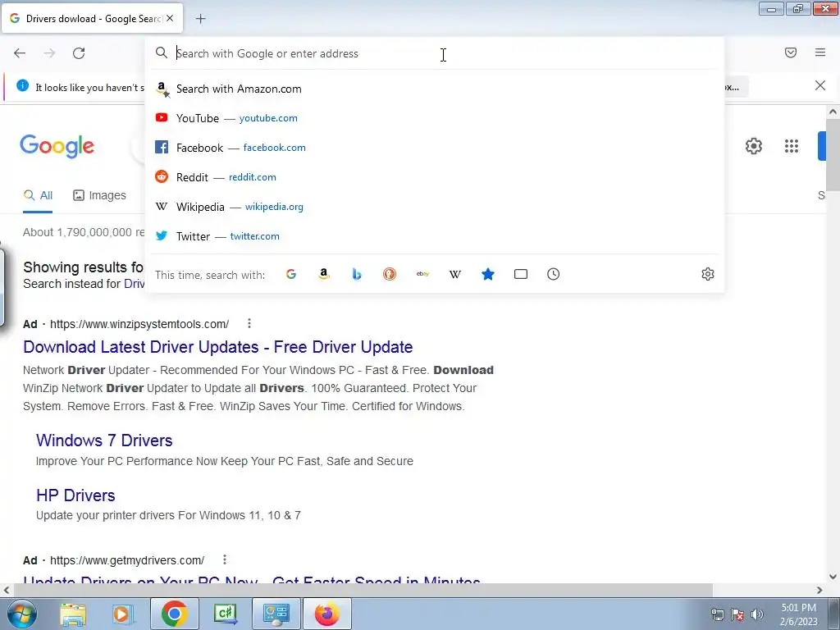840x630 pixels.
Task: Save page to Pocket icon
Action: (791, 52)
